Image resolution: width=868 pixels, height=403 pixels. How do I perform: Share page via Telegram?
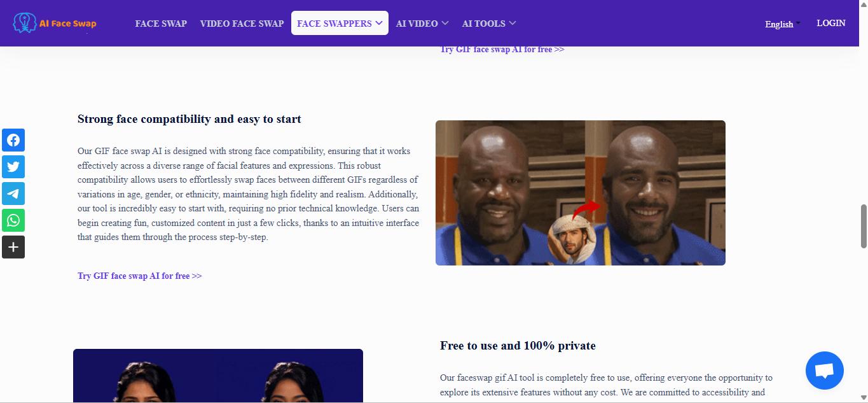pos(13,194)
